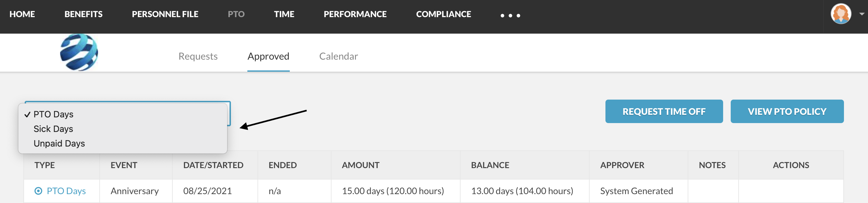Click the user avatar icon
This screenshot has width=868, height=203.
[841, 14]
